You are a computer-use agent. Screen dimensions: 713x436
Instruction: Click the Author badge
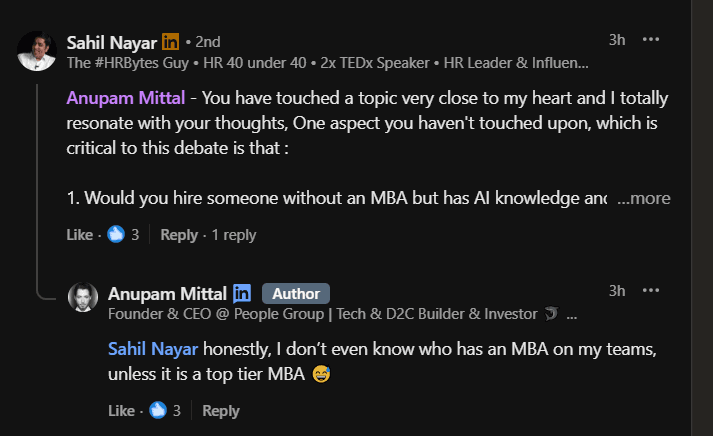pyautogui.click(x=296, y=293)
